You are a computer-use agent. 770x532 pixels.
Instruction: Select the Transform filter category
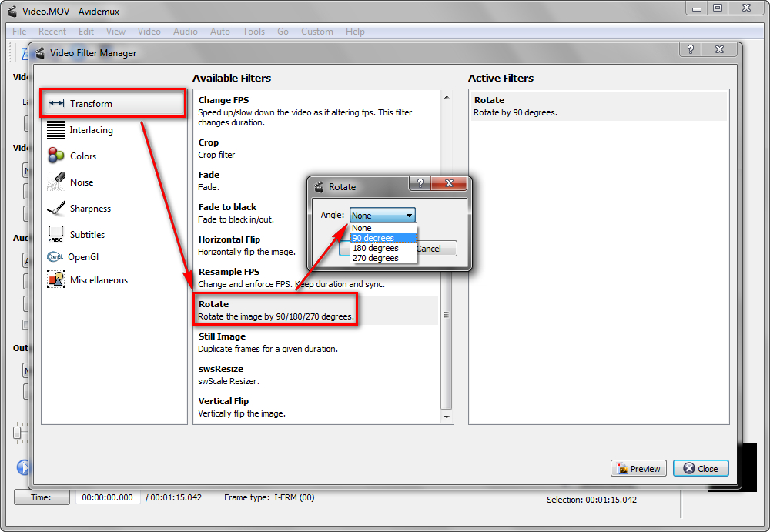90,104
